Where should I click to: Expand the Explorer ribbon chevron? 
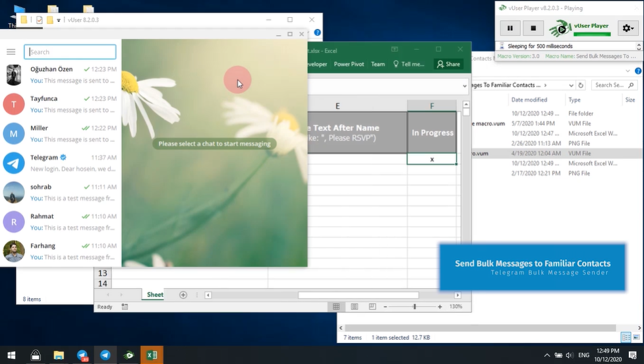(x=628, y=71)
